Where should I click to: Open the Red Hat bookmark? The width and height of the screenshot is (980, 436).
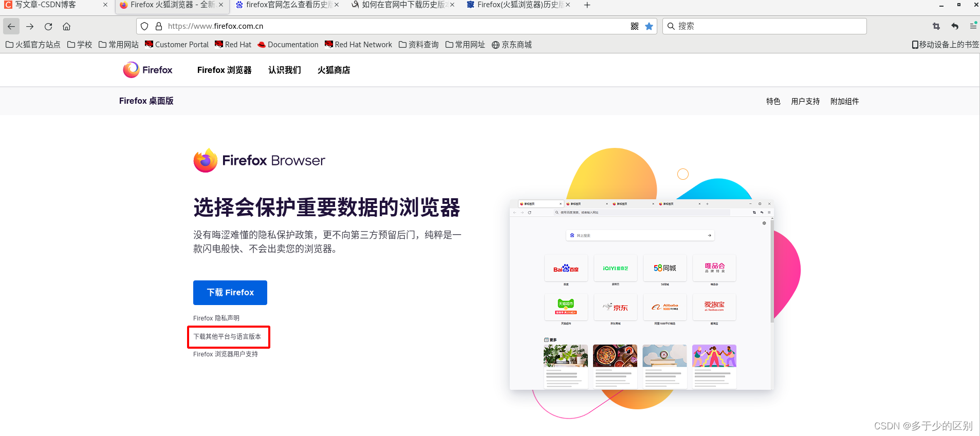pyautogui.click(x=233, y=45)
